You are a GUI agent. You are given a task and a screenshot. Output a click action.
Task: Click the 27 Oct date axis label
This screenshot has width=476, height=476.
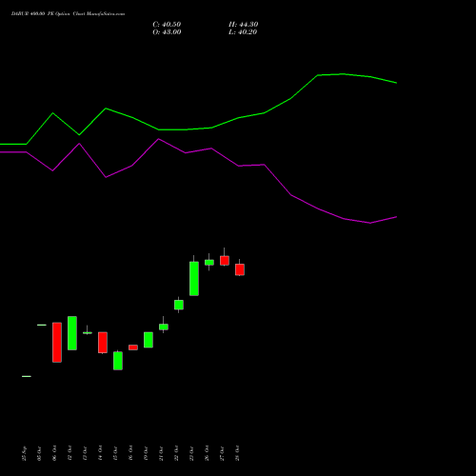tap(222, 453)
